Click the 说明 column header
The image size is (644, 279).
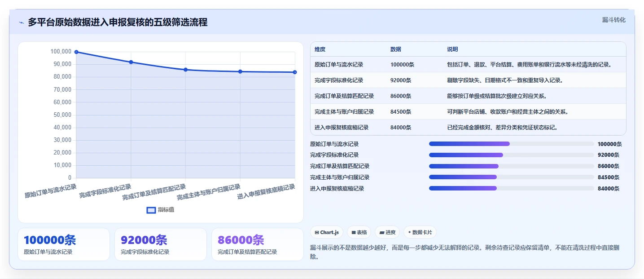[x=452, y=49]
